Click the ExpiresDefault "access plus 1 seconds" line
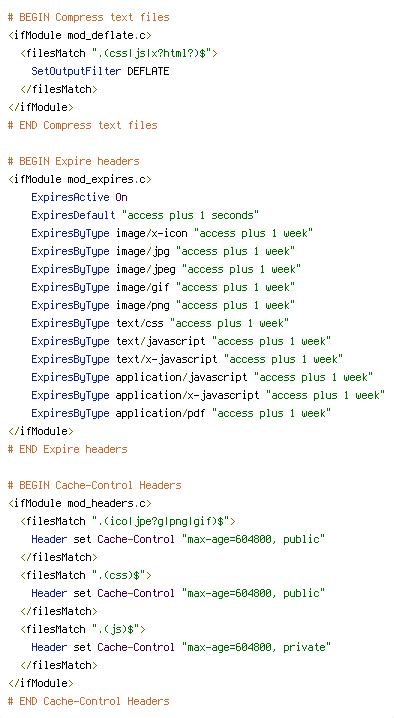 click(x=145, y=215)
